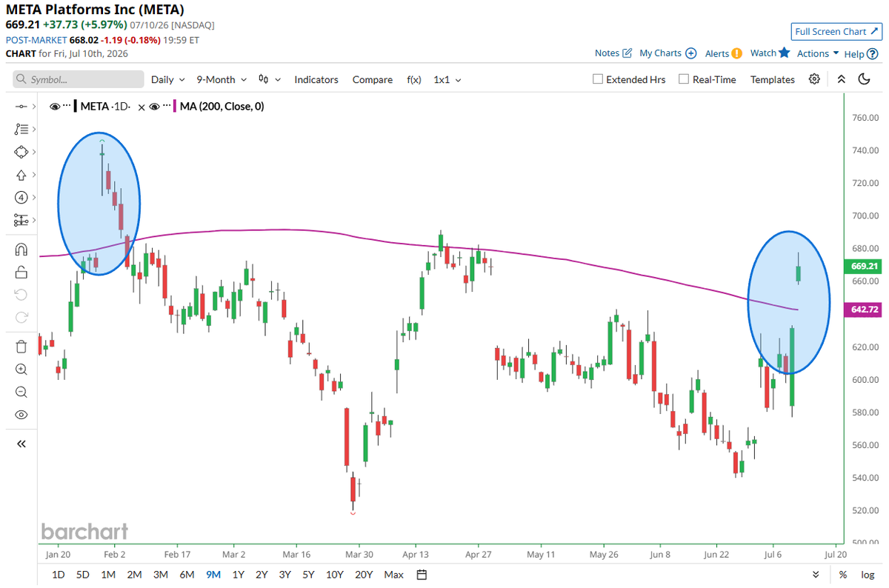
Task: Open the Daily interval dropdown
Action: pyautogui.click(x=168, y=79)
